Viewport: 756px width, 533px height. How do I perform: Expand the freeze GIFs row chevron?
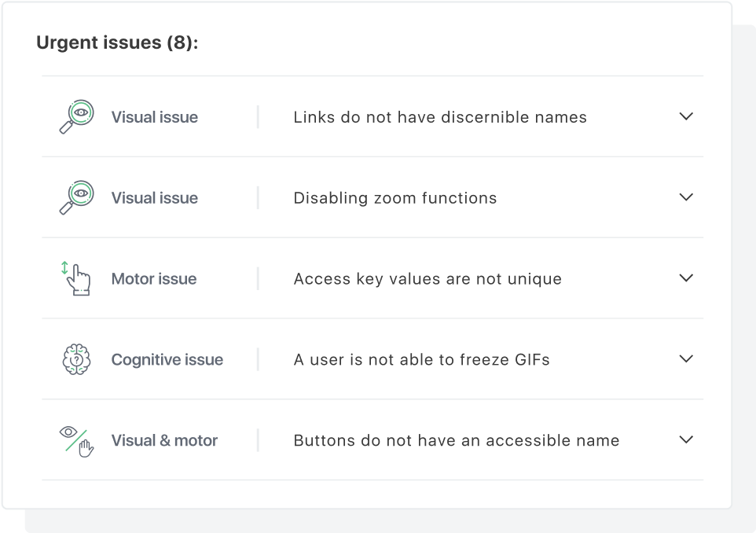[x=686, y=358]
